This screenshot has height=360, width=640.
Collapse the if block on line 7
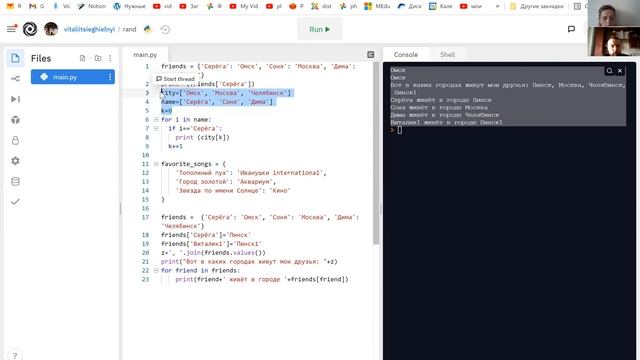(x=156, y=128)
